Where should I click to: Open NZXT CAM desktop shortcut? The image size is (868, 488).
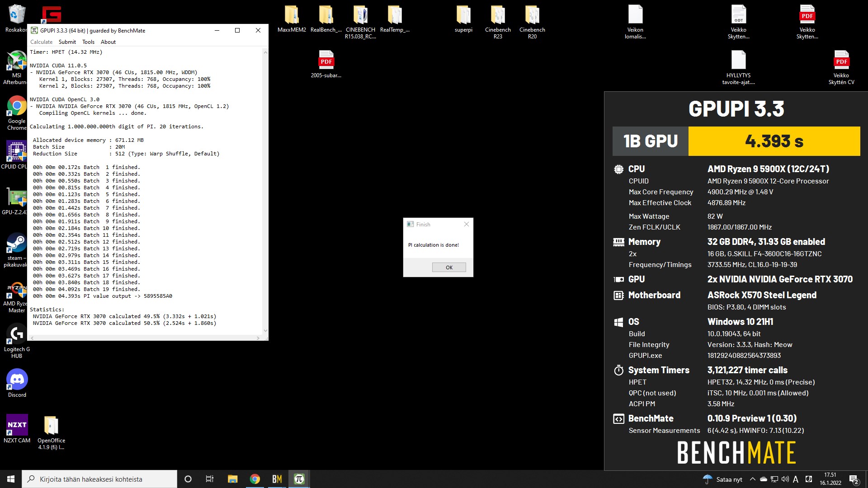click(17, 429)
